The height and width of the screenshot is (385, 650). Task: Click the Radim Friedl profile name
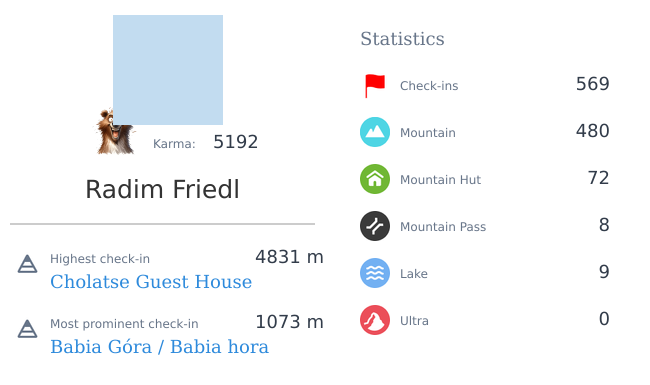[x=162, y=189]
